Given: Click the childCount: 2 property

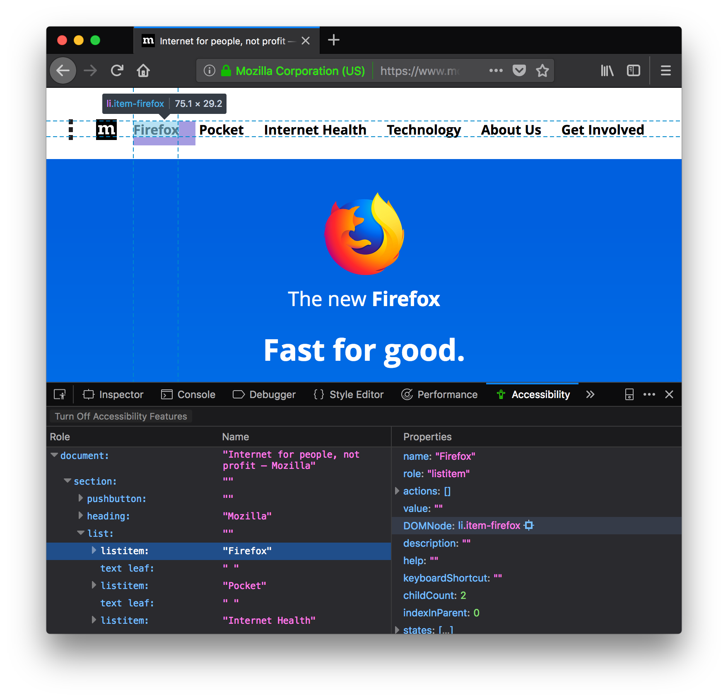Looking at the screenshot, I should [434, 595].
